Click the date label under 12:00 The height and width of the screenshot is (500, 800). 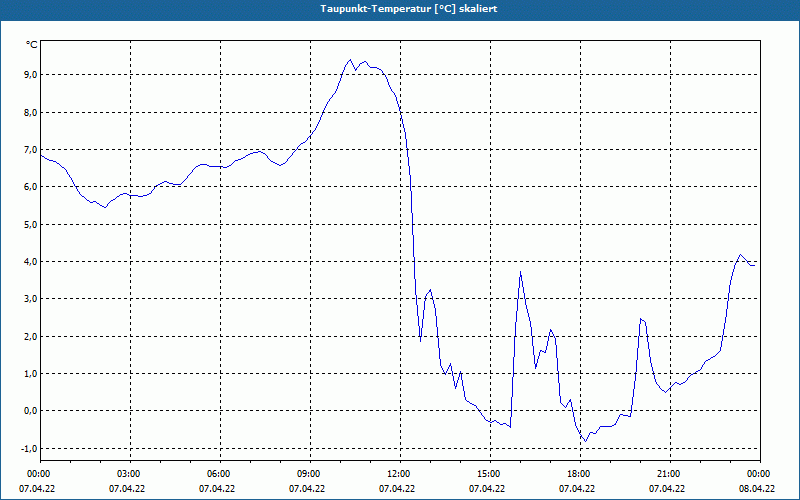click(x=397, y=489)
